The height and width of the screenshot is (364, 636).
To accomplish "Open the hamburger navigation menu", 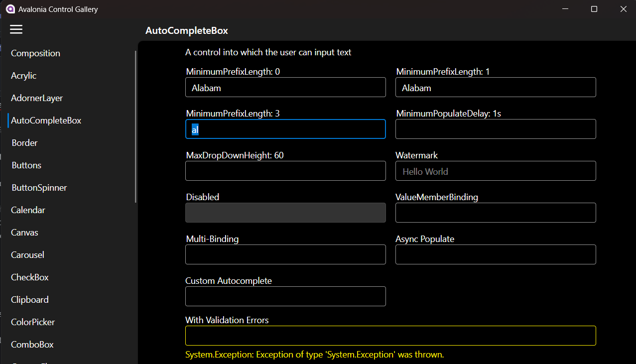I will click(16, 29).
